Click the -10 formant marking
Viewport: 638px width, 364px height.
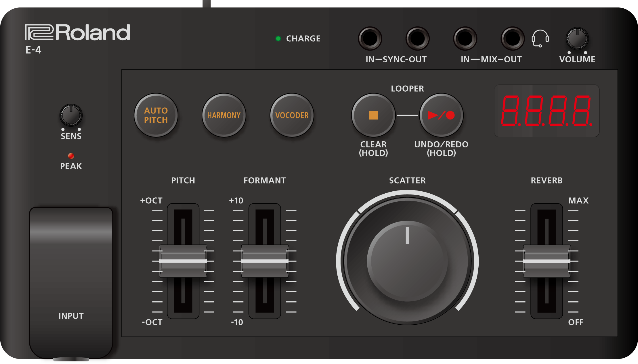(x=237, y=322)
